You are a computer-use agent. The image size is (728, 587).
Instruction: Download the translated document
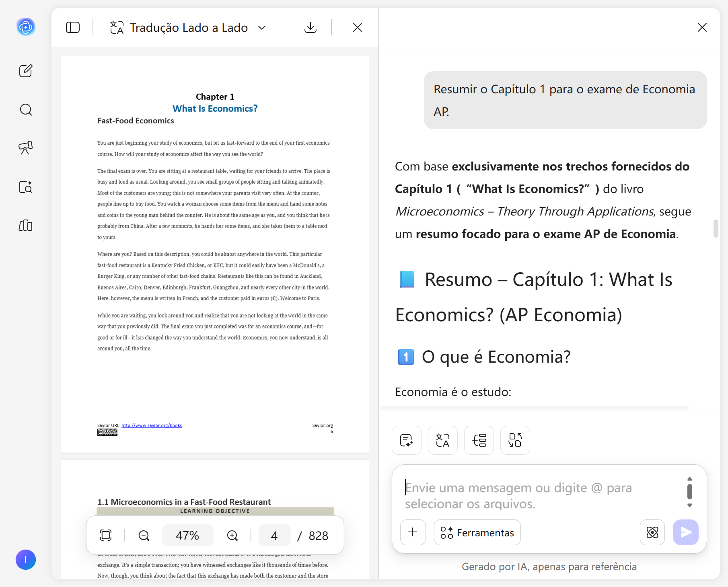(x=310, y=27)
